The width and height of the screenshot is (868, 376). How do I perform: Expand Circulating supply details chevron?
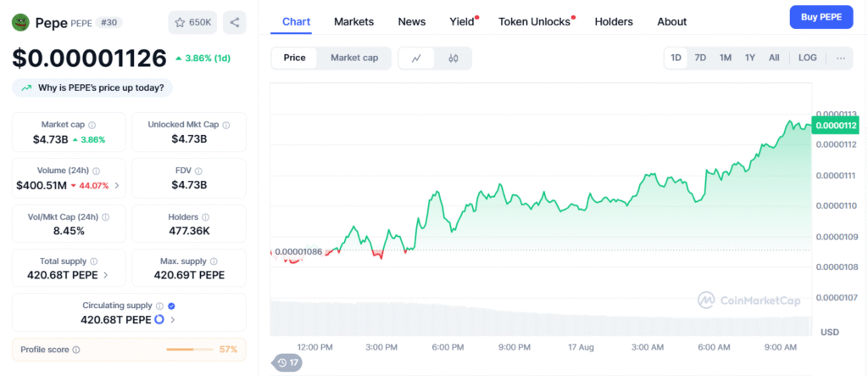point(173,319)
